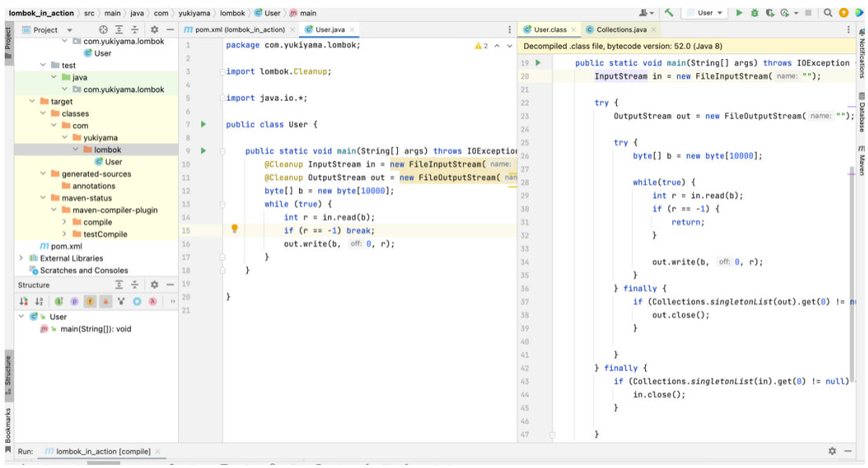This screenshot has width=868, height=468.
Task: Toggle Show non-public lock in Structure
Action: click(105, 302)
